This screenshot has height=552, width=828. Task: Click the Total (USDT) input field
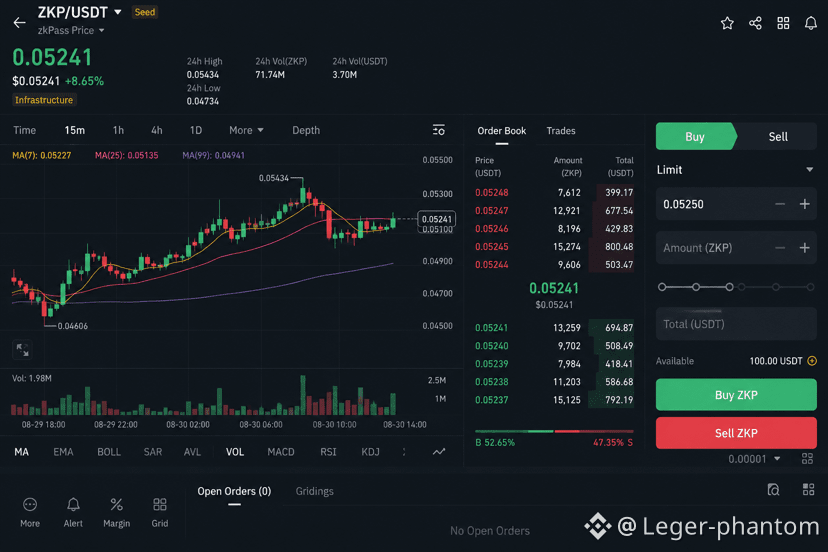coord(736,324)
